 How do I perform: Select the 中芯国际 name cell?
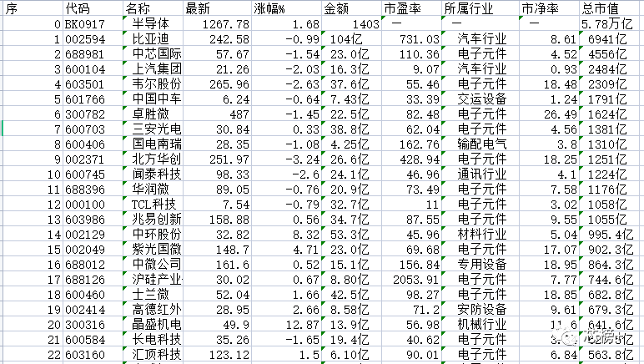(x=153, y=53)
